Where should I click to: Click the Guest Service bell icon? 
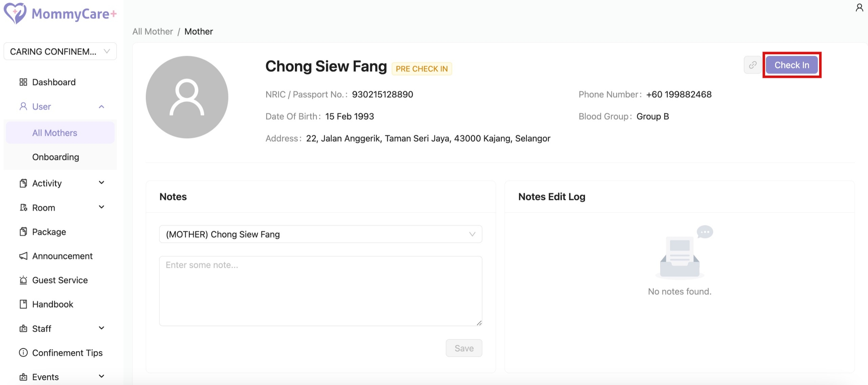click(x=23, y=280)
